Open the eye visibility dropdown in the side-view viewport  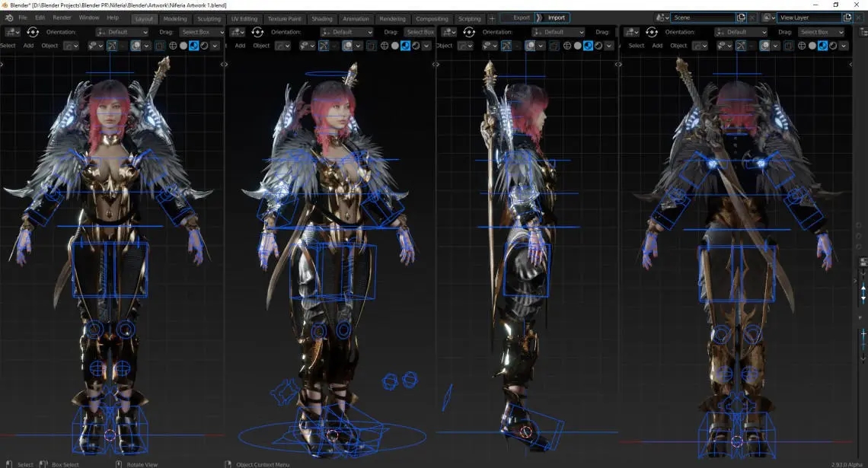pyautogui.click(x=490, y=46)
